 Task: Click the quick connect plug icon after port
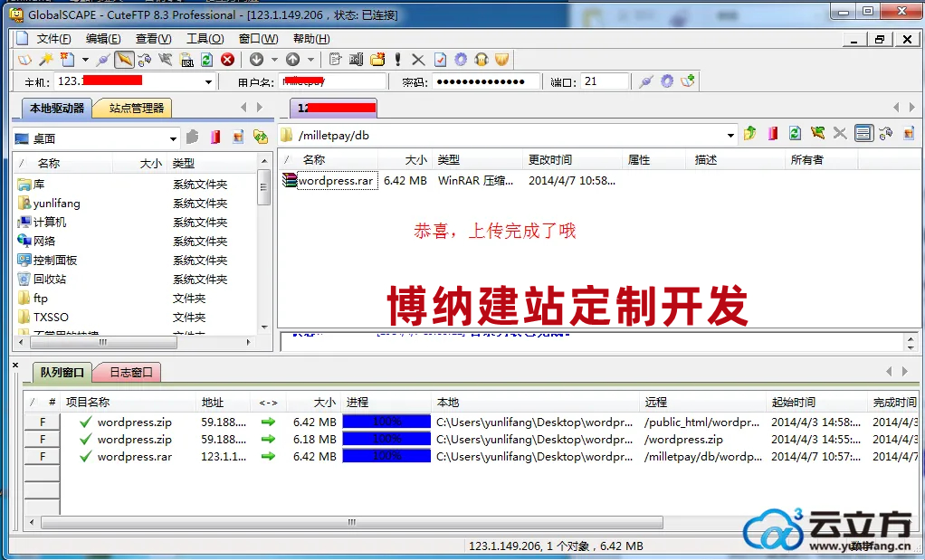(645, 81)
